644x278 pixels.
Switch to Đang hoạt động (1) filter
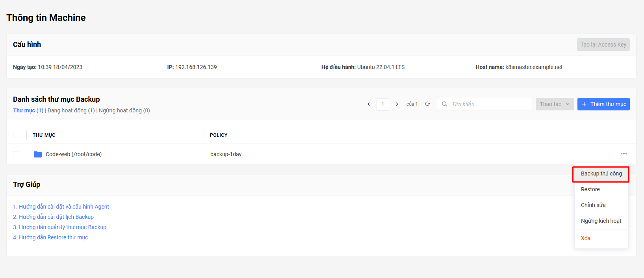[71, 110]
